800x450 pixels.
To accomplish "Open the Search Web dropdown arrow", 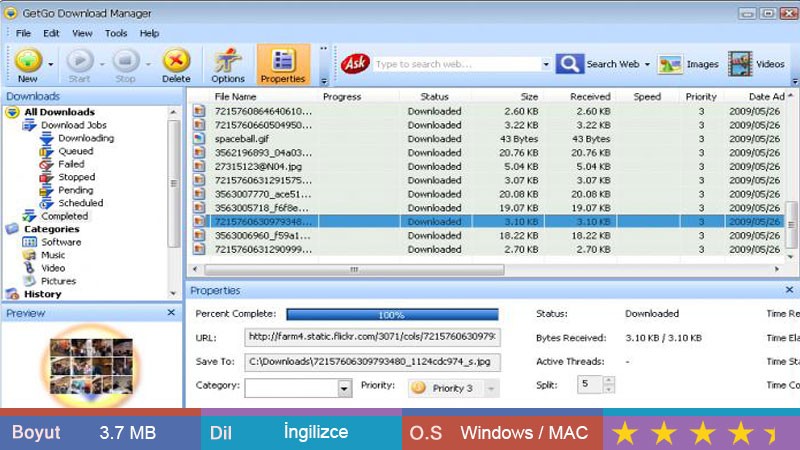I will (x=647, y=64).
